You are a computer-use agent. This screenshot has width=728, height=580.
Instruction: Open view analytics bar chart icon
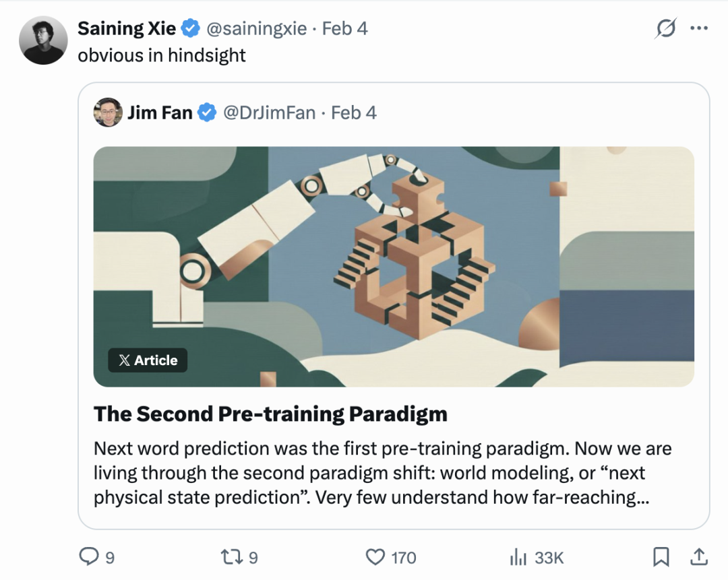[x=518, y=556]
